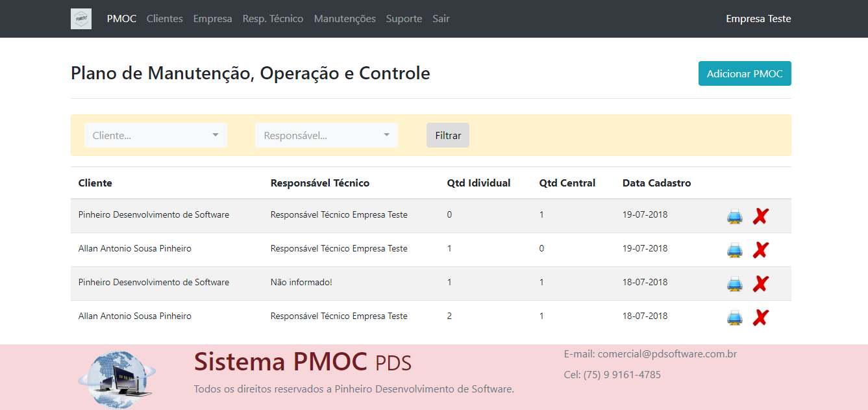The height and width of the screenshot is (410, 868).
Task: Open the Manutenções menu
Action: tap(345, 18)
